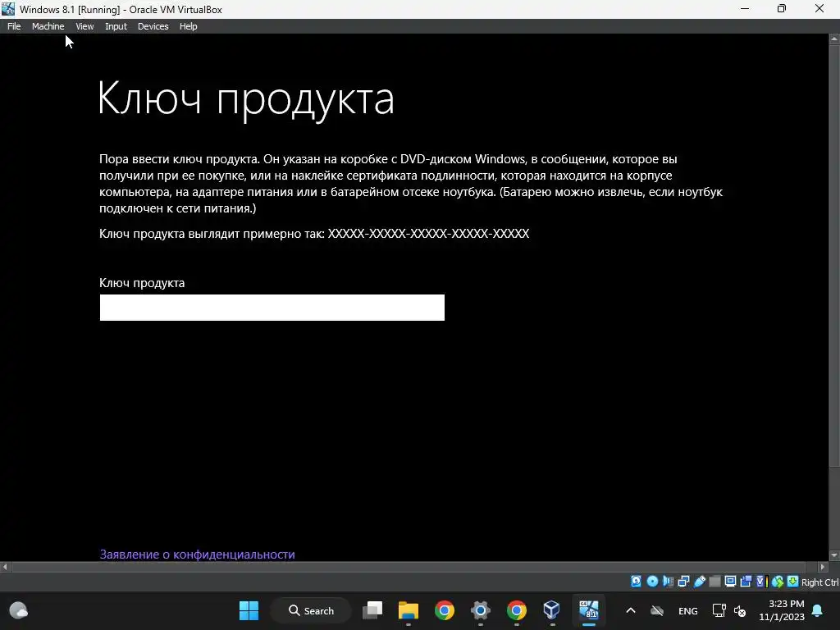Image resolution: width=840 pixels, height=630 pixels.
Task: Click the ENG input language indicator
Action: [688, 610]
